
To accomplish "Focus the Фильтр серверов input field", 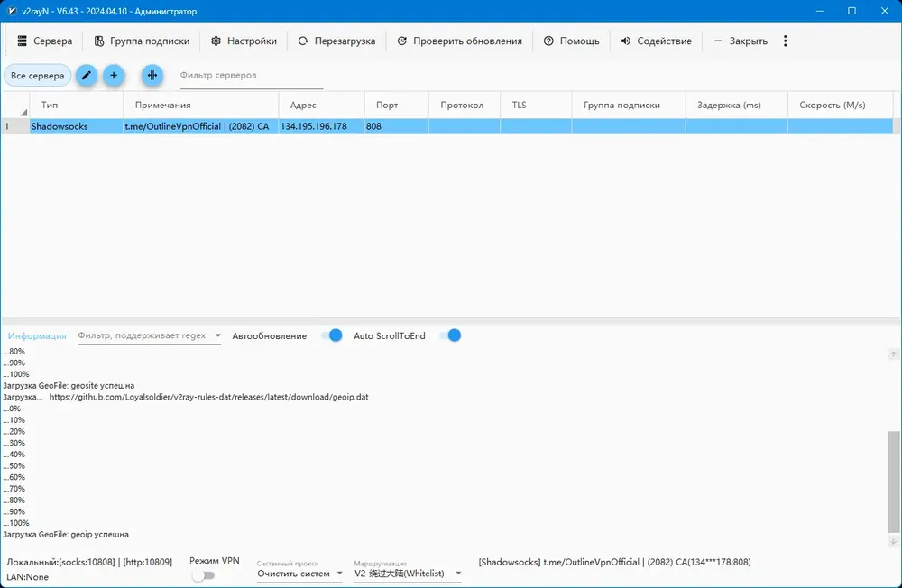I will point(252,76).
